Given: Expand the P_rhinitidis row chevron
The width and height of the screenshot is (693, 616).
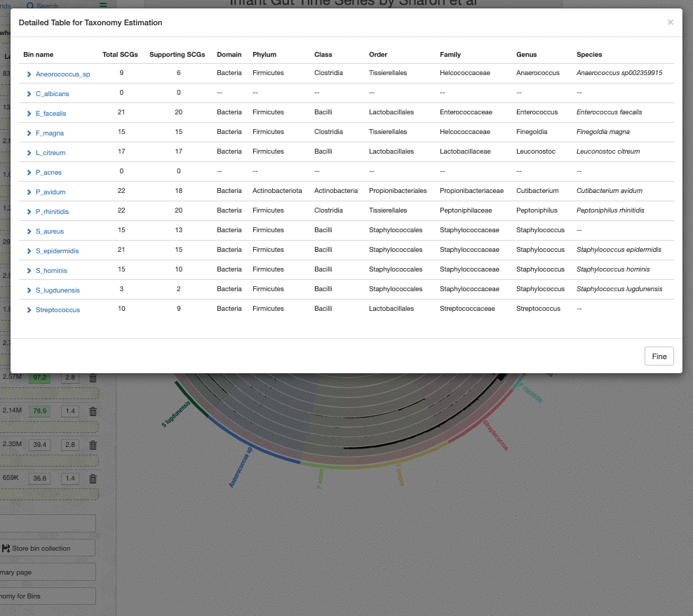Looking at the screenshot, I should [x=29, y=212].
